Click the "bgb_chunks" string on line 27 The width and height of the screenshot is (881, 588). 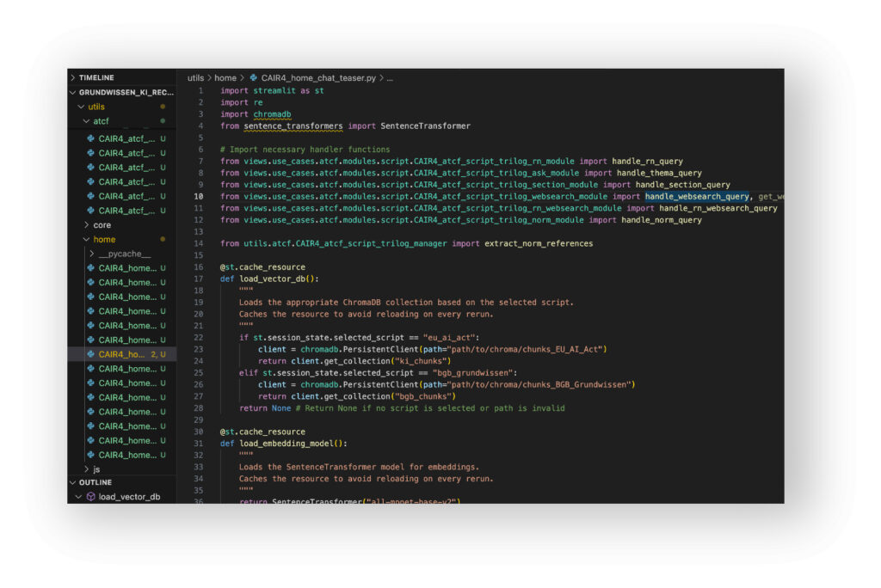423,396
